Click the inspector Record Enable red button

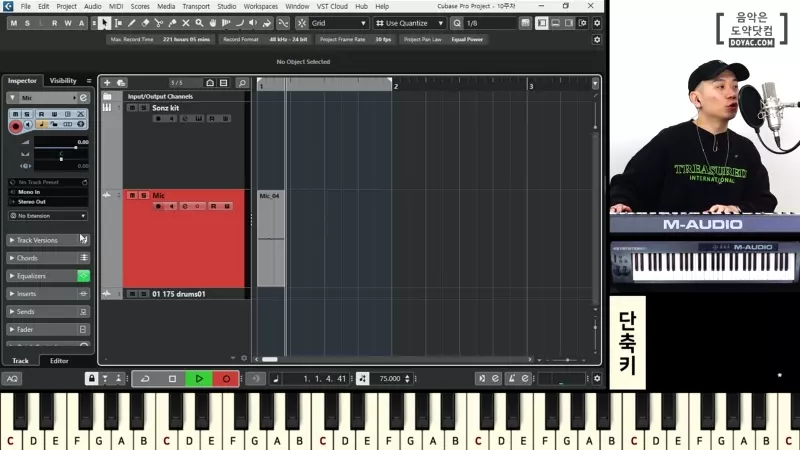pos(15,126)
